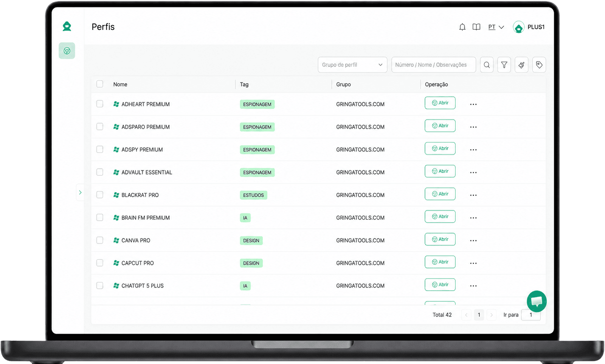This screenshot has height=364, width=605.
Task: Check the ADVAULT ESSENTIAL row checkbox
Action: pos(100,172)
